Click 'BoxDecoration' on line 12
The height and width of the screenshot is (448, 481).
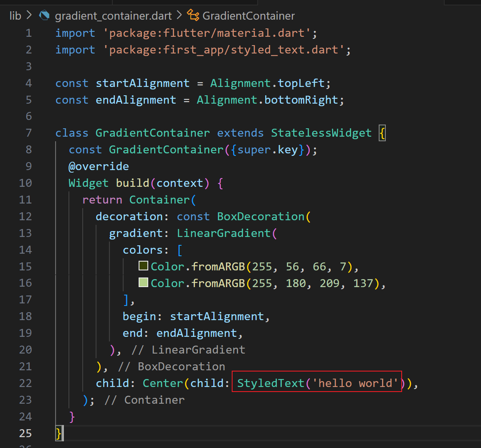[x=261, y=216]
